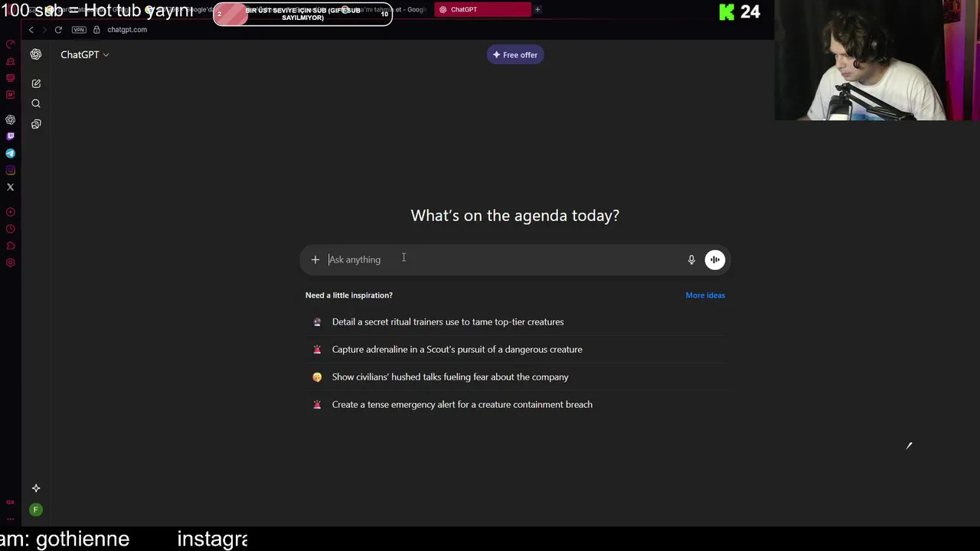Click the microphone dictation icon

(x=691, y=259)
